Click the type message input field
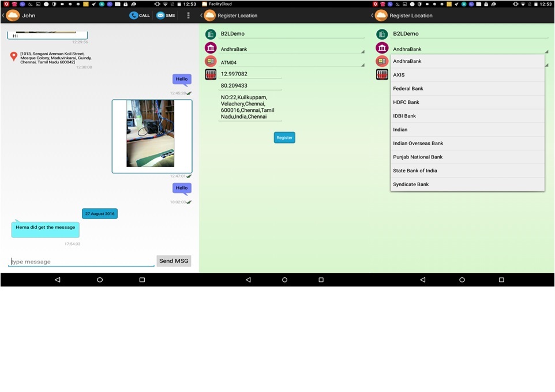Image resolution: width=555 pixels, height=392 pixels. (81, 262)
